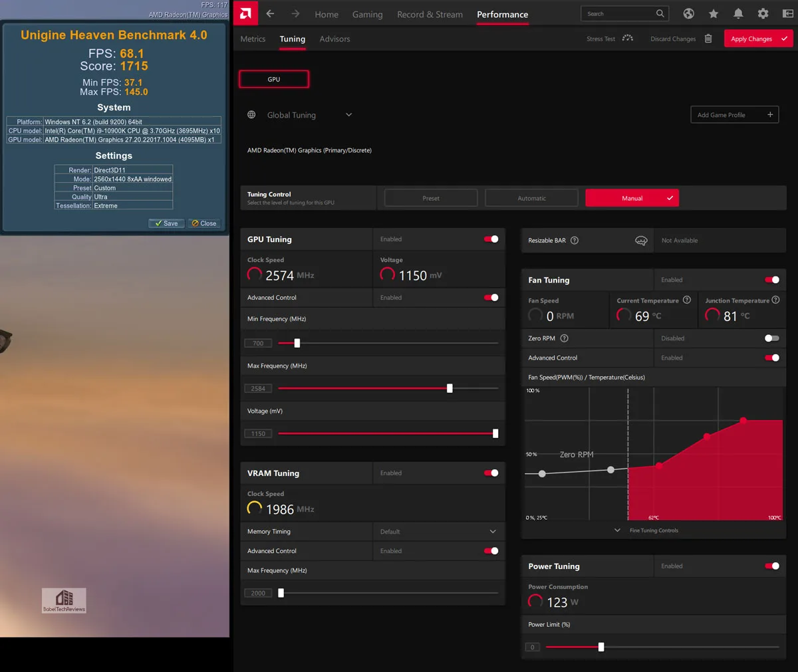Switch to the Advisors subtab
The image size is (798, 672).
tap(334, 39)
